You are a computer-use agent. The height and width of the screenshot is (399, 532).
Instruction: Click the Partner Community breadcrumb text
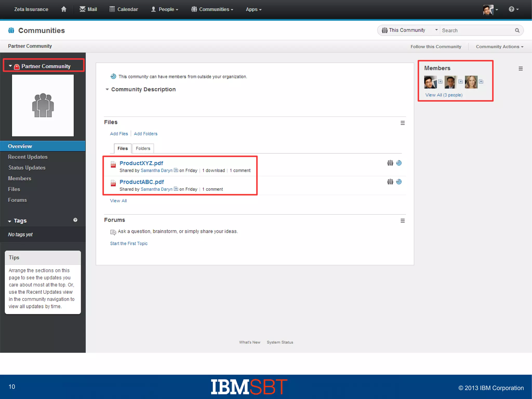click(x=30, y=46)
